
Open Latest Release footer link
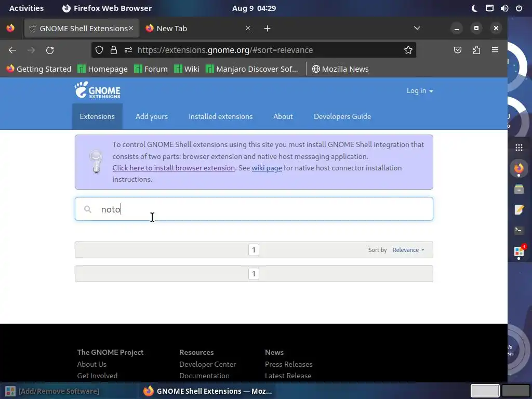point(288,376)
